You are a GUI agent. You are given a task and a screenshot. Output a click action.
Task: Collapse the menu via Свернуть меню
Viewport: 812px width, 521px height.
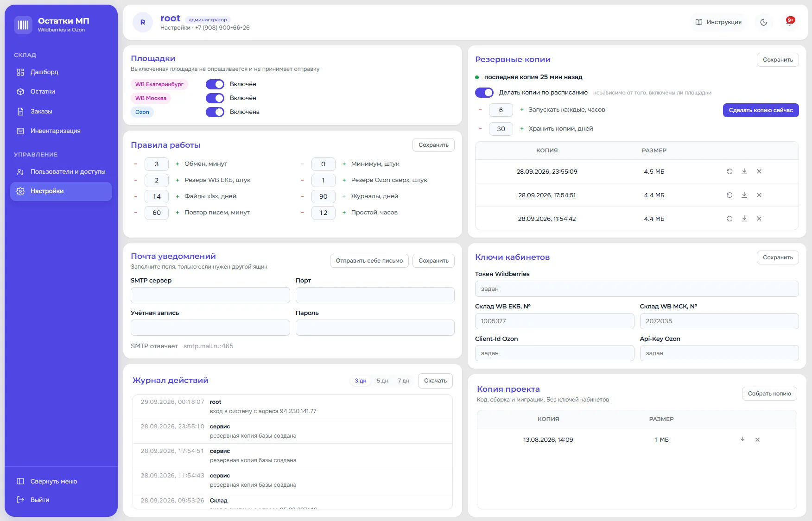tap(61, 482)
